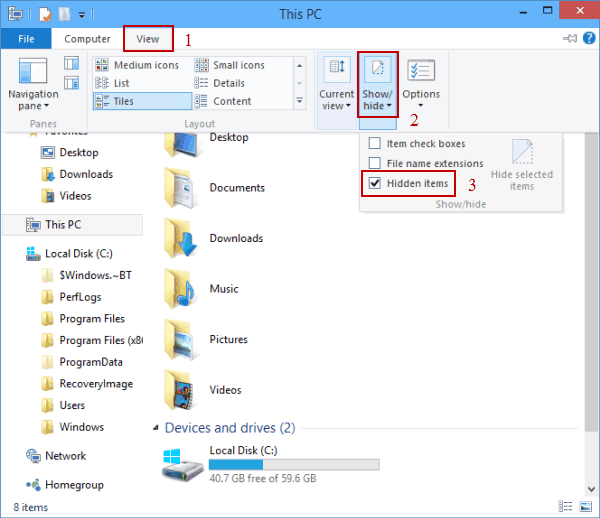Select Network in navigation pane
Screen dimensions: 600x518
[56, 456]
